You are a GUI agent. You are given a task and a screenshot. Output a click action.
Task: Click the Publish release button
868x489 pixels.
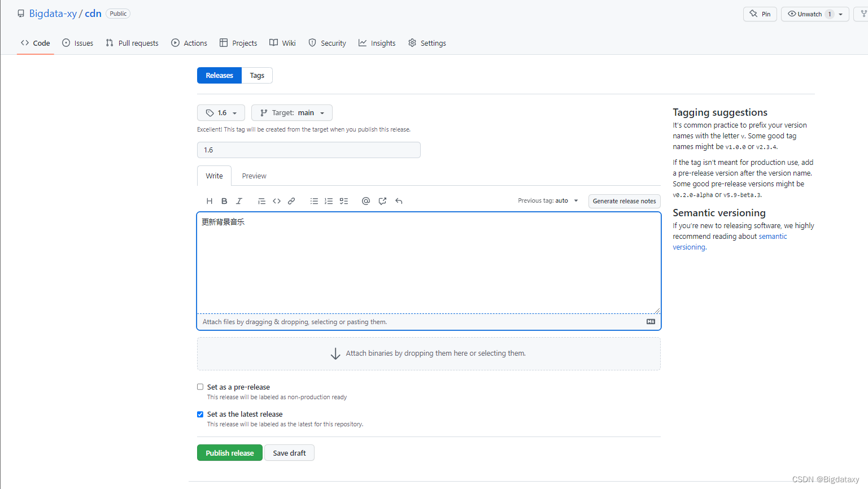pyautogui.click(x=230, y=453)
